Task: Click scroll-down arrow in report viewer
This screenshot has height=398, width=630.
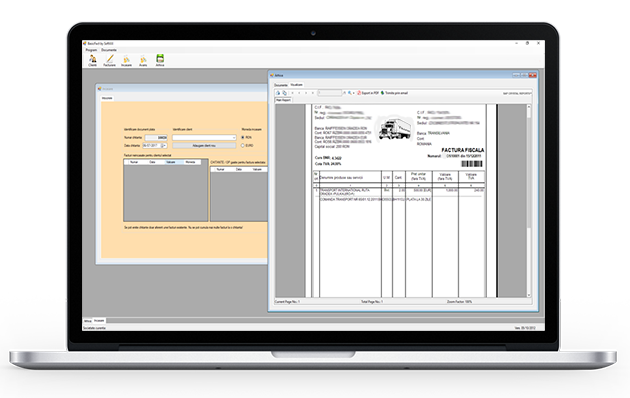Action: (529, 295)
